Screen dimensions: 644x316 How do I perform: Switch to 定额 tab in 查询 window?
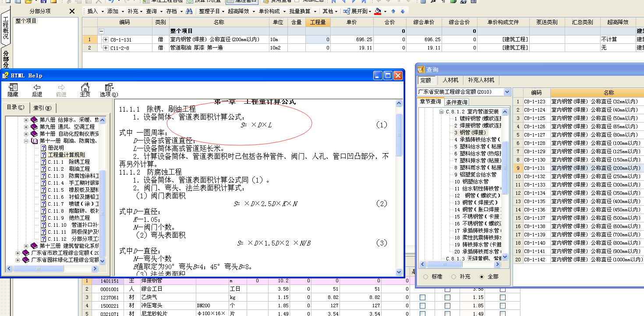click(426, 81)
